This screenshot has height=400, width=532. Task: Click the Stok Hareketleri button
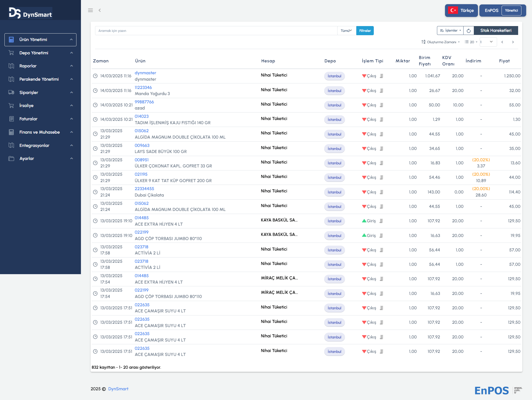click(x=496, y=30)
